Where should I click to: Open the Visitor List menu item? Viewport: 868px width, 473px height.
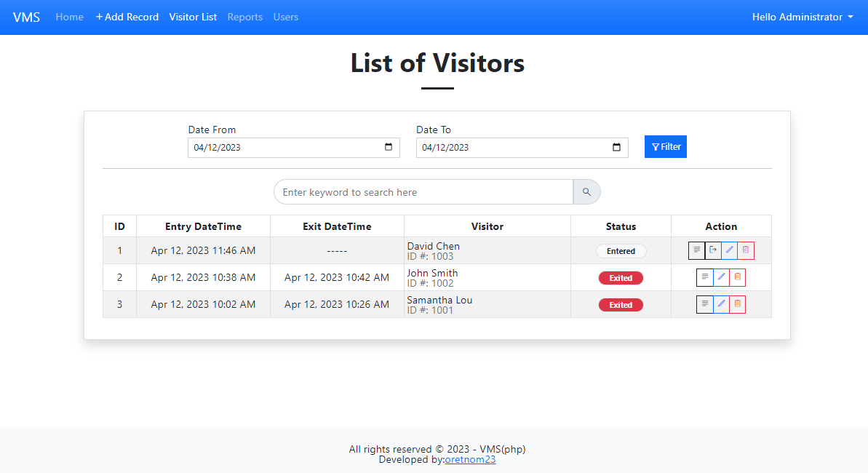coord(193,17)
